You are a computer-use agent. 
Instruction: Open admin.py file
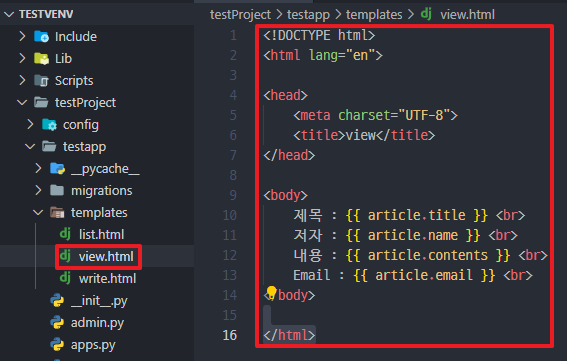tap(97, 323)
